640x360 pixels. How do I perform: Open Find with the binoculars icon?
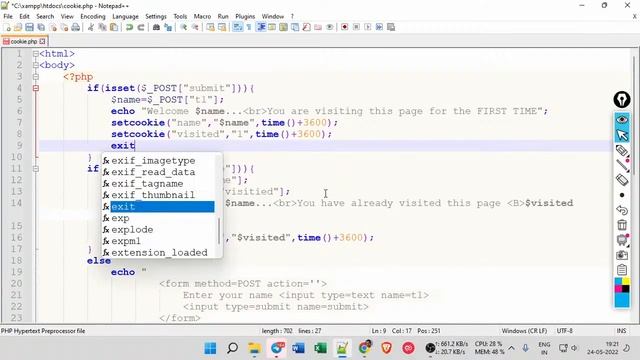click(156, 27)
